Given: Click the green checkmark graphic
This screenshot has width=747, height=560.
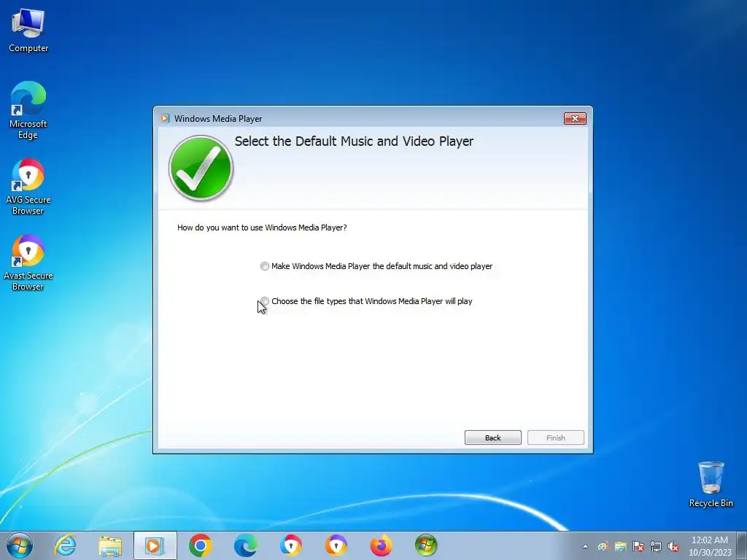Looking at the screenshot, I should [x=201, y=168].
